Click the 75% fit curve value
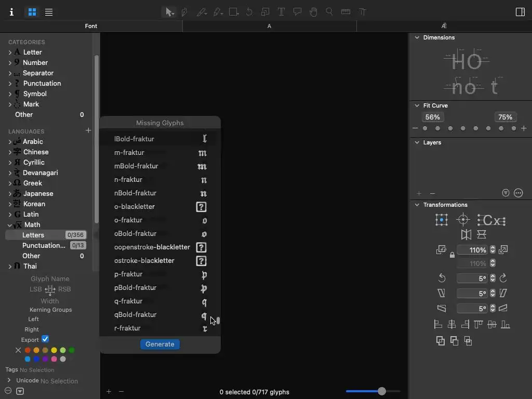The image size is (532, 399). coord(505,117)
